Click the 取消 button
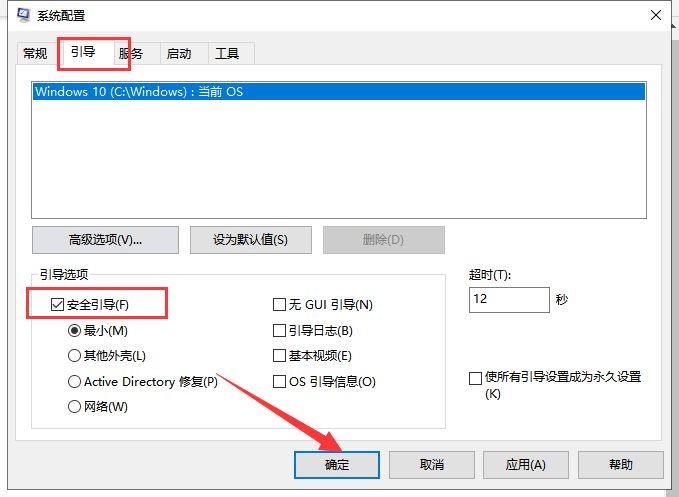Viewport: 679px width, 497px height. coord(432,465)
